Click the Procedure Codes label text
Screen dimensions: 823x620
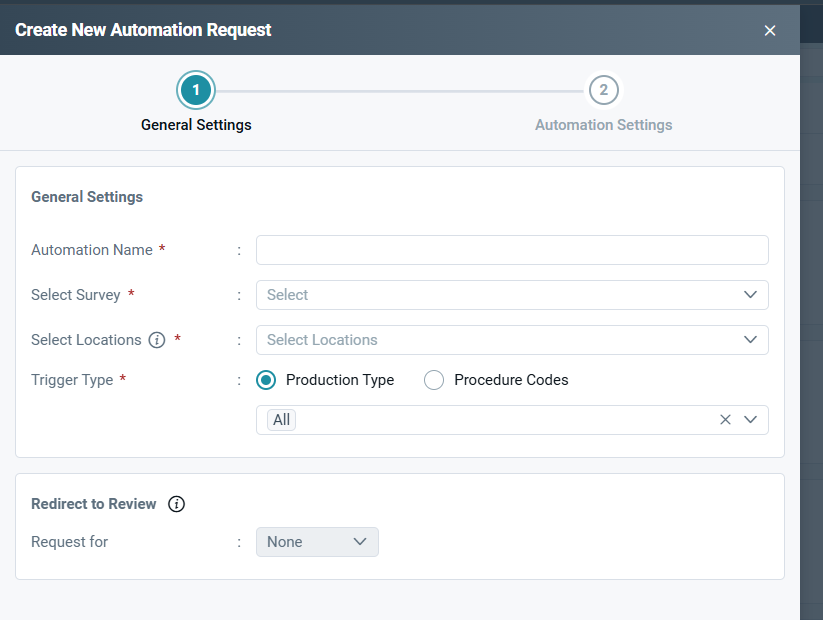[511, 380]
